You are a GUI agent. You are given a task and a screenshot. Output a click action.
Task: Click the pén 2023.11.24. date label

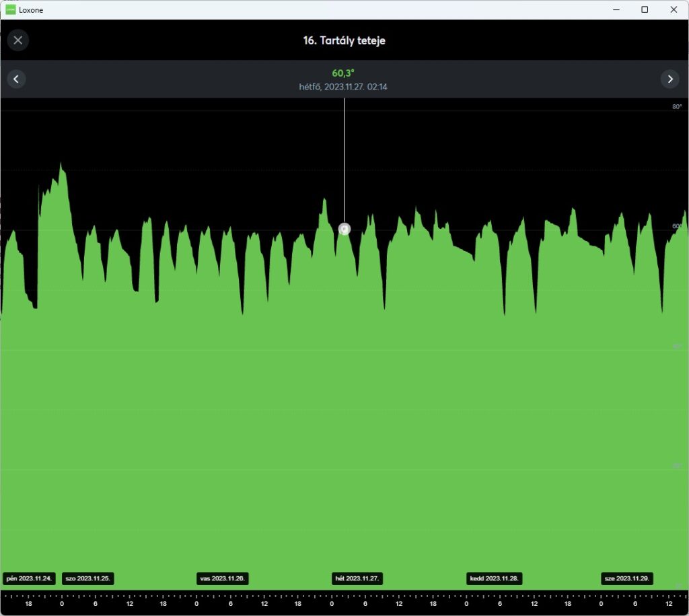(x=29, y=578)
